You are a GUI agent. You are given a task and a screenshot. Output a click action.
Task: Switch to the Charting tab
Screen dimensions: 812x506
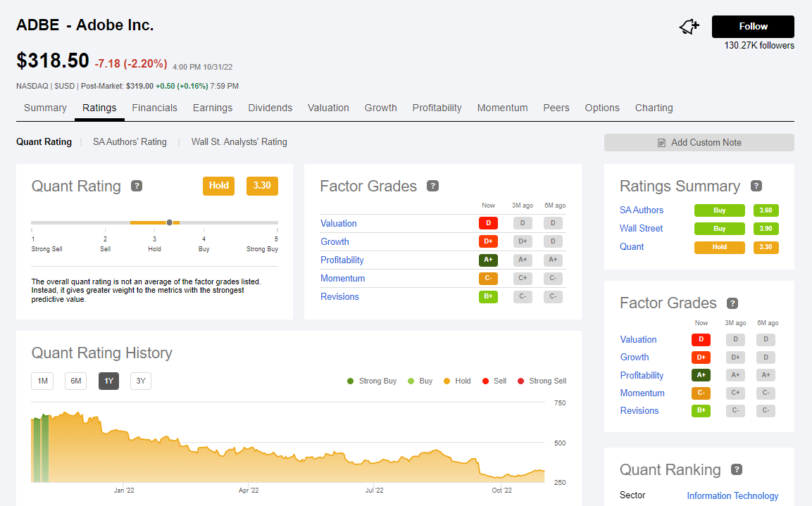tap(654, 108)
